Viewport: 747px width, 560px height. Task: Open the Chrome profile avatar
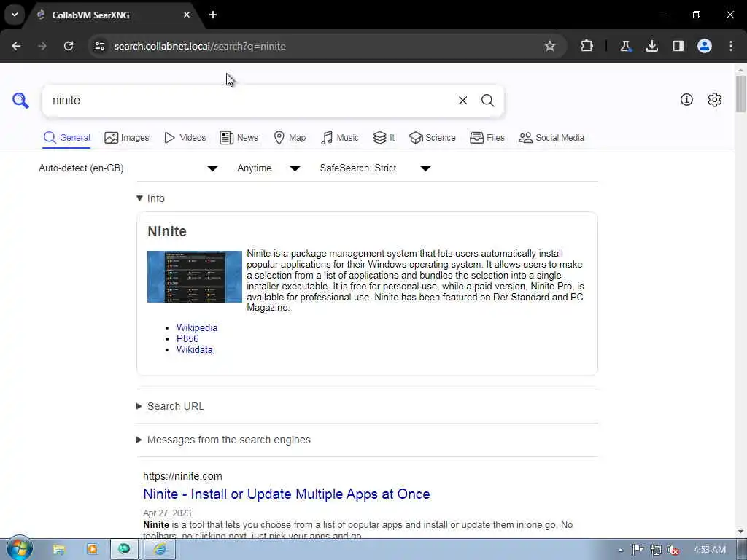pyautogui.click(x=705, y=46)
